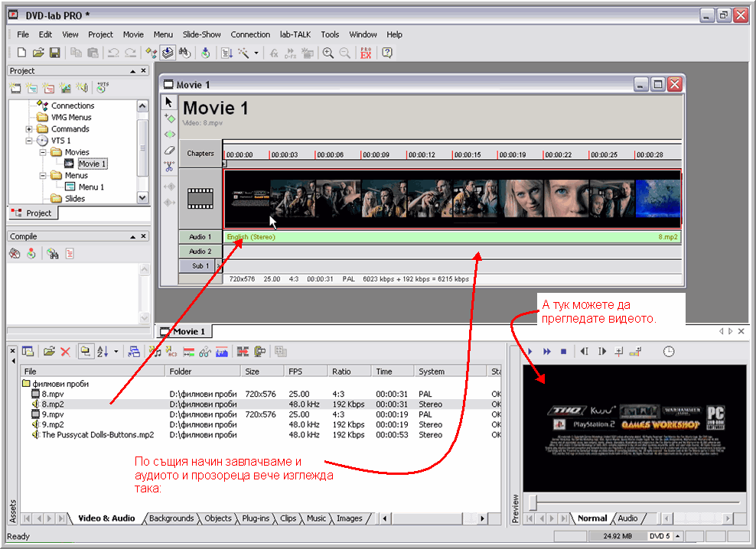Sort assets by the Time column header
The image size is (756, 549).
[393, 372]
